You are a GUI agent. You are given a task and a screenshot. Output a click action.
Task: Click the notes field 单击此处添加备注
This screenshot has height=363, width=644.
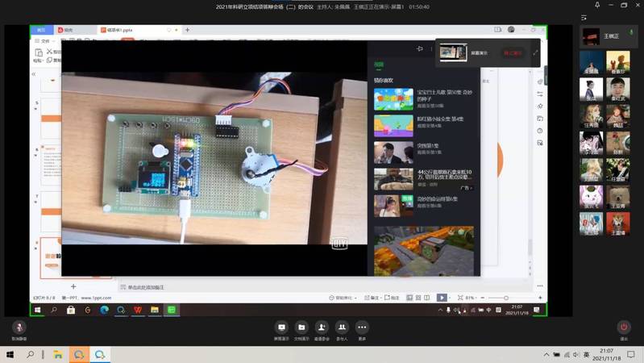click(x=146, y=287)
